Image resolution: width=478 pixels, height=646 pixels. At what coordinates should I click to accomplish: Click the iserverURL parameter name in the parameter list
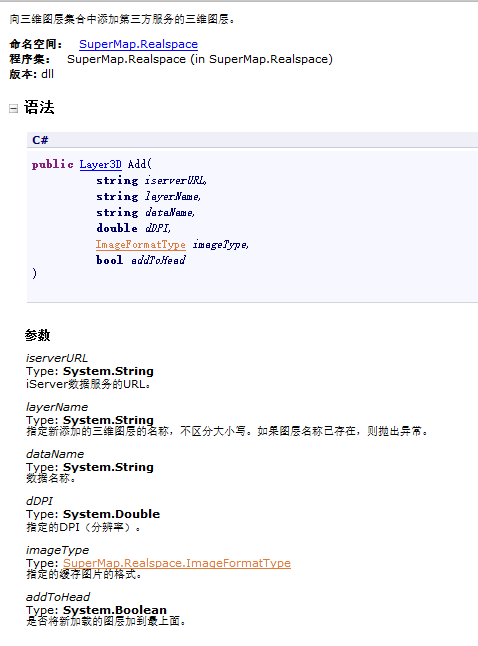click(57, 358)
